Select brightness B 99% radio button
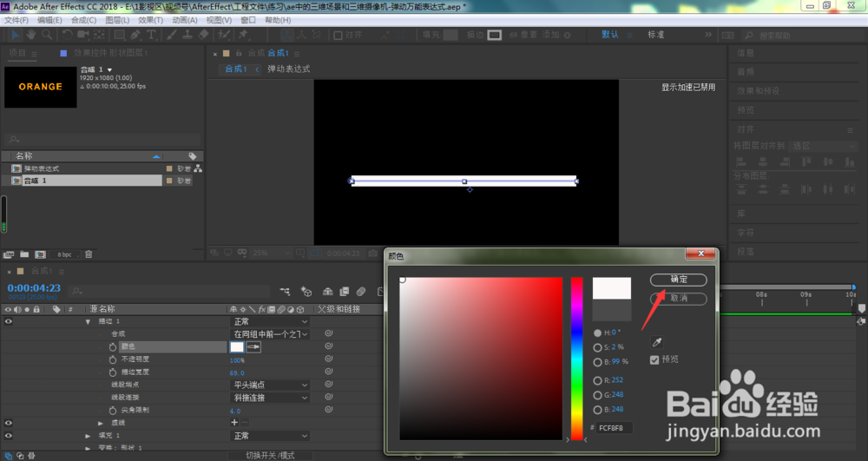Image resolution: width=868 pixels, height=461 pixels. (597, 362)
